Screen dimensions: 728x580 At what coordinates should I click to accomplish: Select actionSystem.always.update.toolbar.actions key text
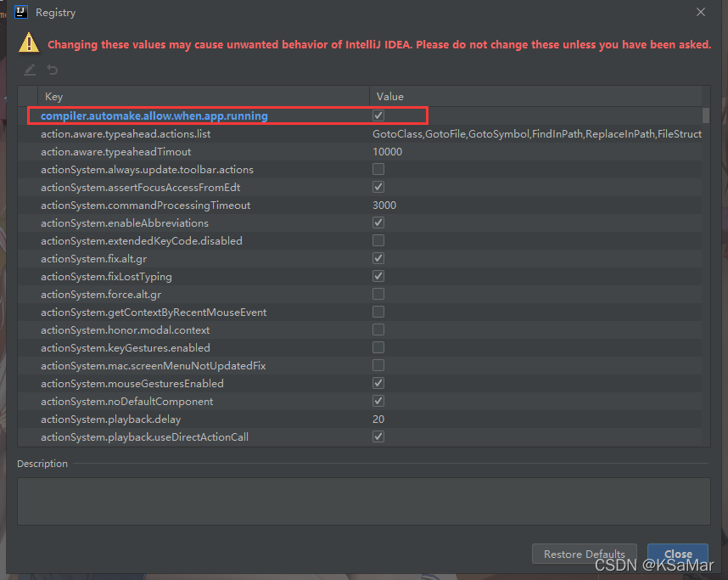pos(147,169)
